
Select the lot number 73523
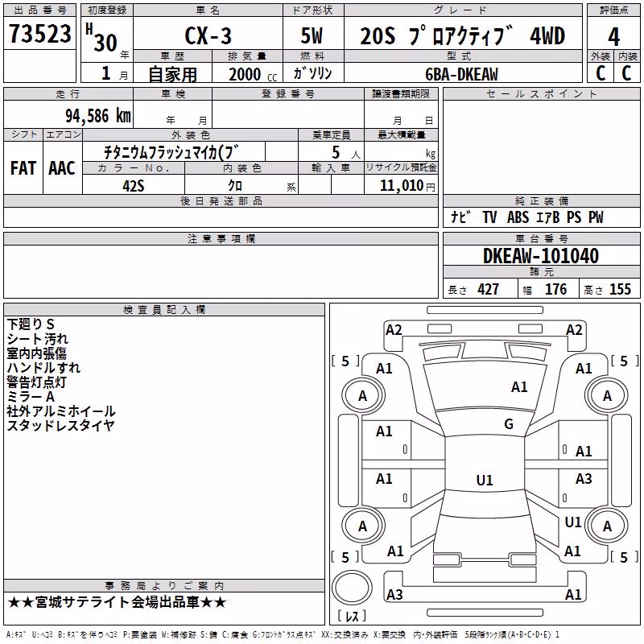coord(39,34)
